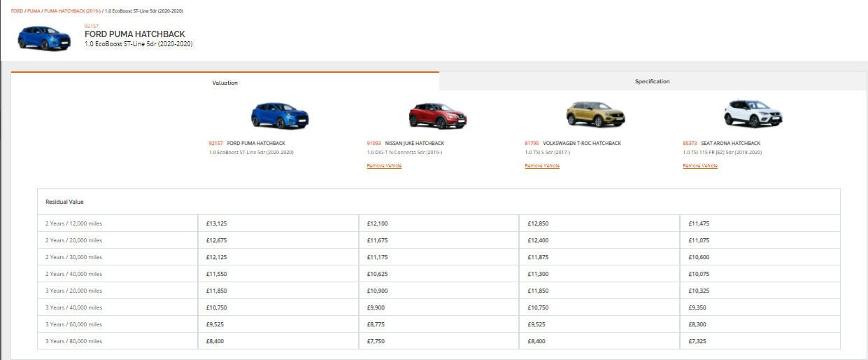
Task: Select row 3 Years / 60,000 miles
Action: (x=439, y=324)
